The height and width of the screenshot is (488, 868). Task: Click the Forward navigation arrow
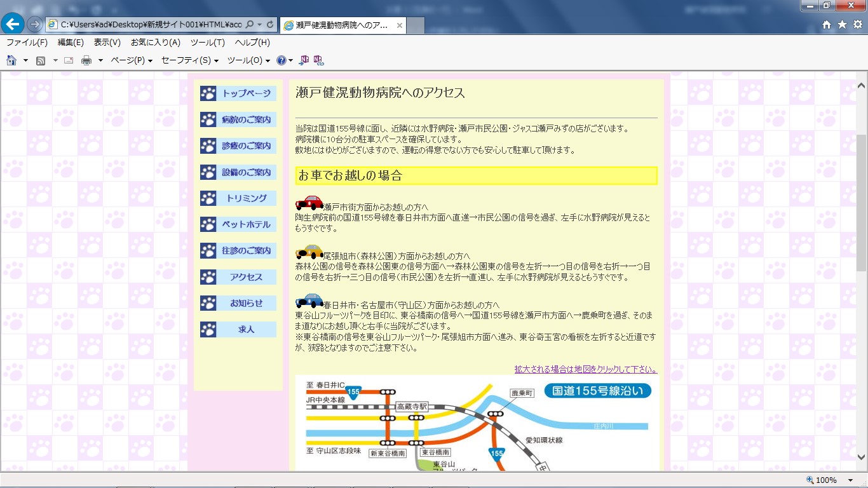click(35, 24)
